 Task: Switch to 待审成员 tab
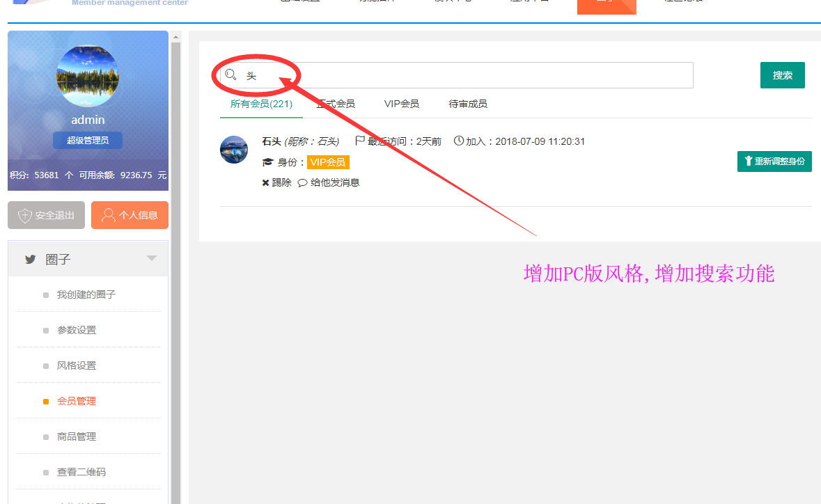coord(467,104)
